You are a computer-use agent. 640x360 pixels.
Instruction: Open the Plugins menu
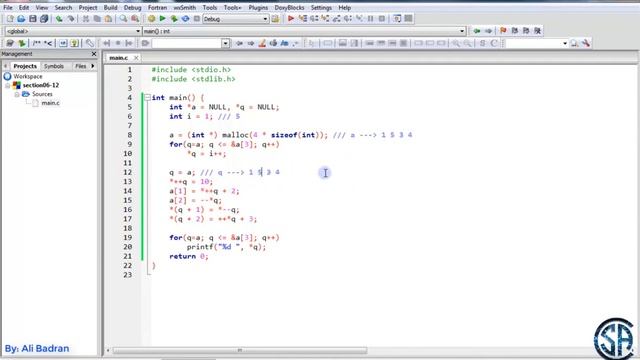258,8
